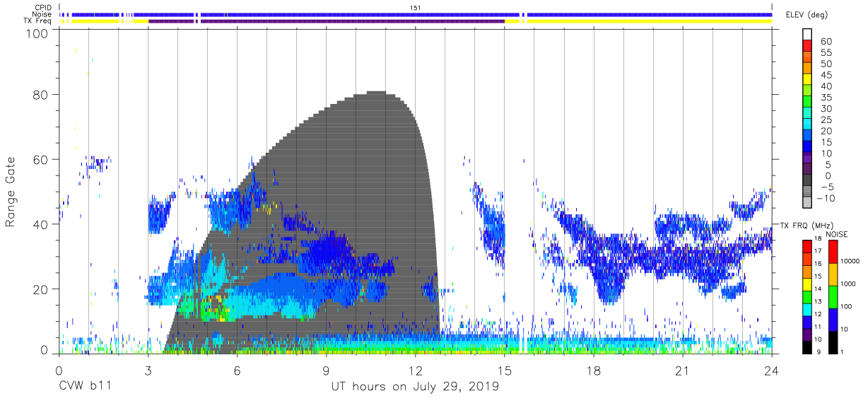Image resolution: width=868 pixels, height=401 pixels.
Task: Click the 'NOISE' legend title
Action: pyautogui.click(x=838, y=234)
